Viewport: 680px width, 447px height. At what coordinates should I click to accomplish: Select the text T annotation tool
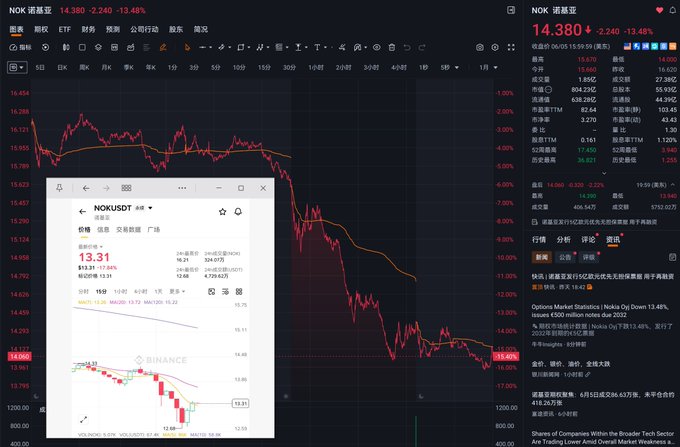click(317, 47)
